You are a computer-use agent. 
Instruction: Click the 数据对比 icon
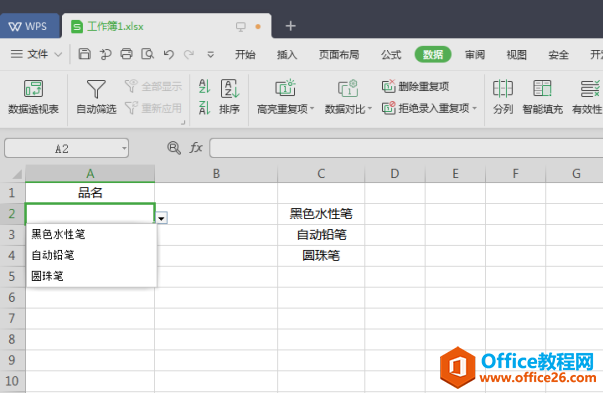pyautogui.click(x=348, y=88)
